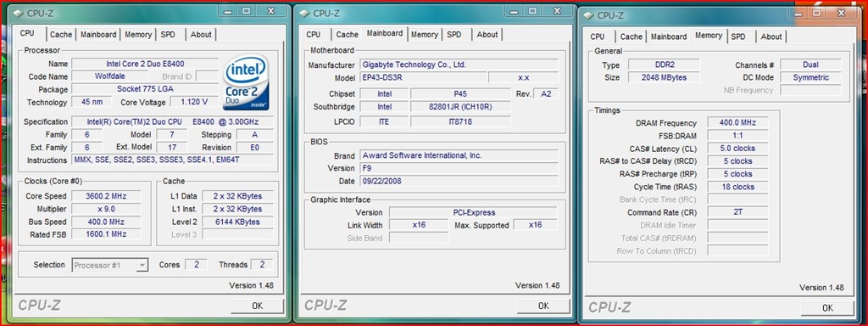Viewport: 868px width, 326px height.
Task: Switch to Cache tab in the middle window
Action: click(347, 34)
